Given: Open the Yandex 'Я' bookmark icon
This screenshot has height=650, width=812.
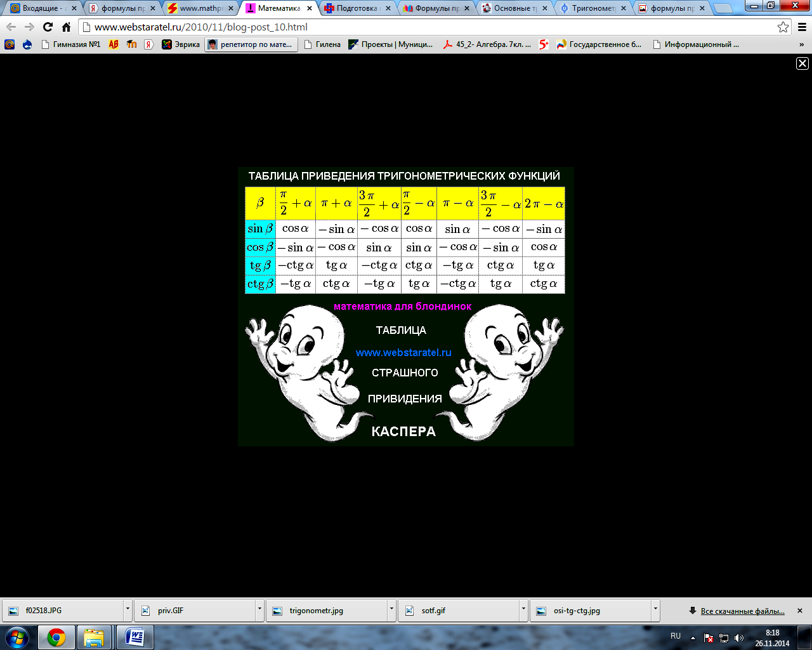Looking at the screenshot, I should click(x=149, y=44).
